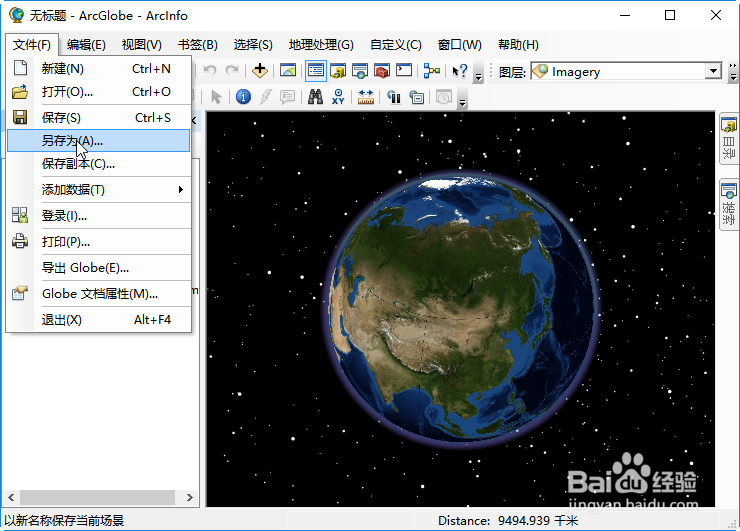Click the Redo arrow in the toolbar

click(232, 71)
